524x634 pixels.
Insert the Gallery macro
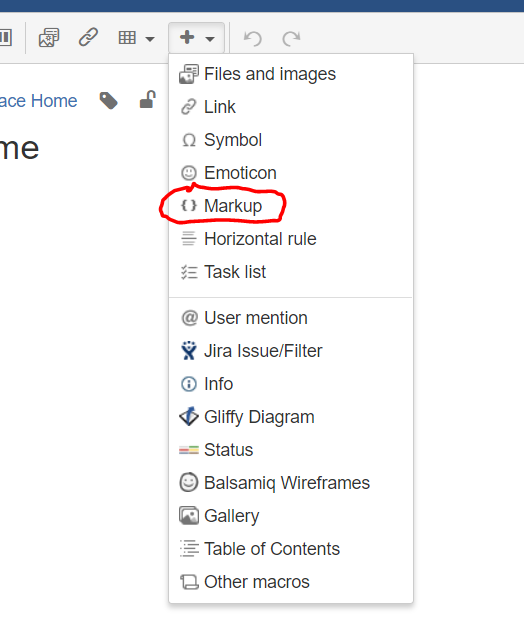point(291,516)
